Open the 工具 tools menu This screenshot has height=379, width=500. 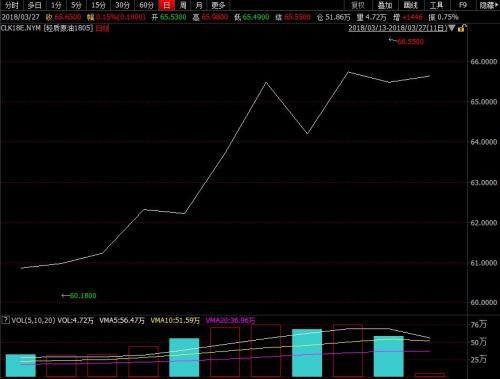point(436,5)
